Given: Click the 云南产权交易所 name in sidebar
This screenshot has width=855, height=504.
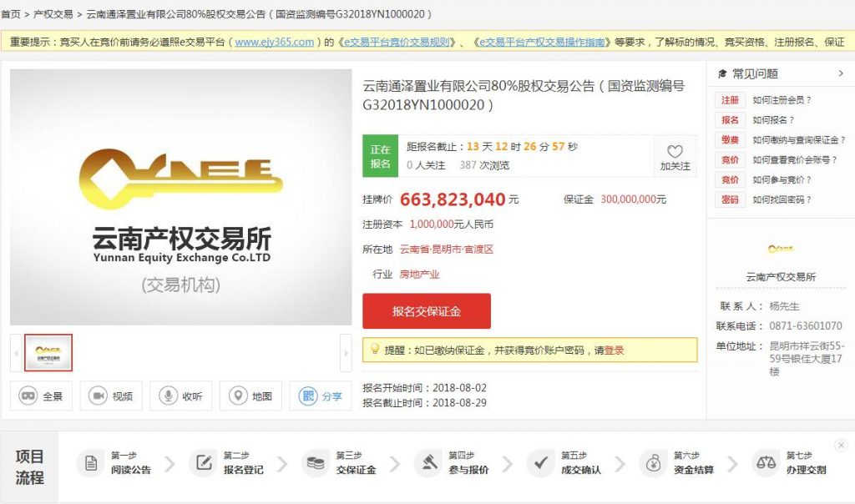Looking at the screenshot, I should 781,277.
